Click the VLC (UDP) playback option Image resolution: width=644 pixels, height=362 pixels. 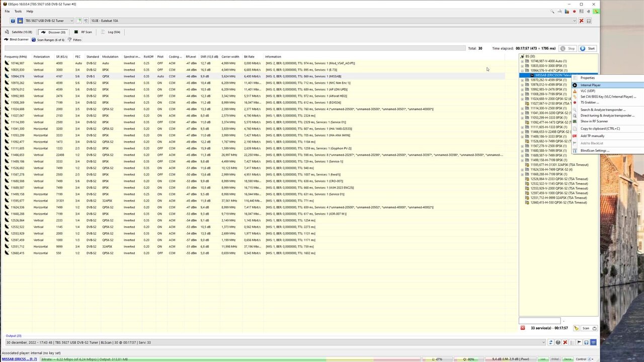[x=587, y=90]
